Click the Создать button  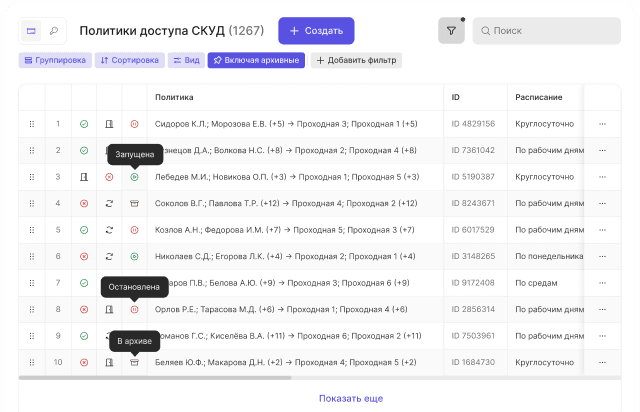(316, 31)
